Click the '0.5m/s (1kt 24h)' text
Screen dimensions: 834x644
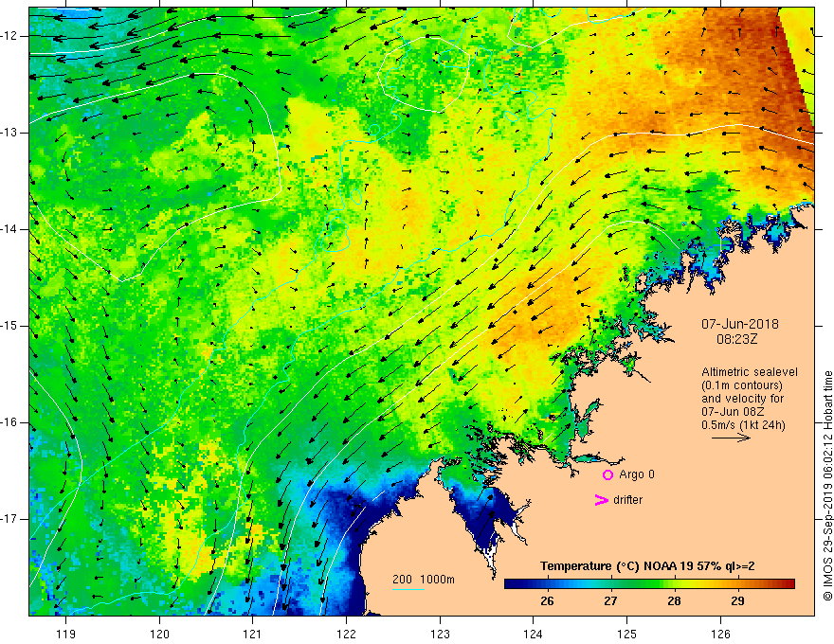click(x=743, y=425)
